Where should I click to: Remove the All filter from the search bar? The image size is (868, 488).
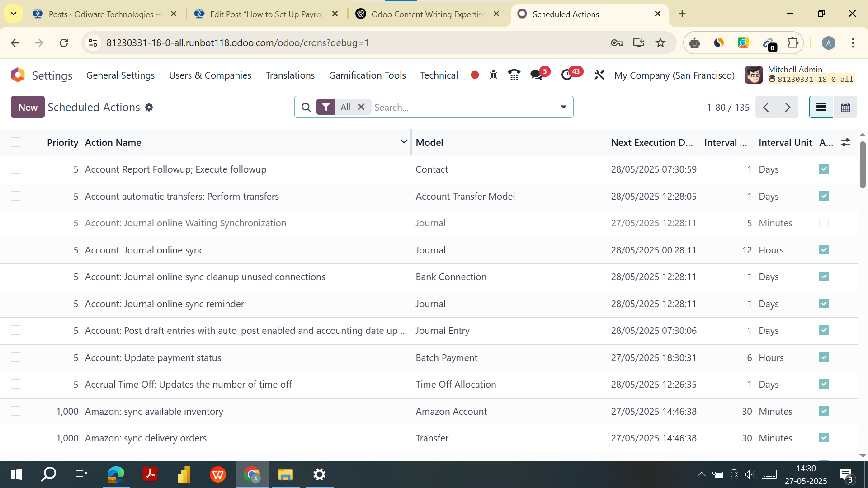coord(361,107)
